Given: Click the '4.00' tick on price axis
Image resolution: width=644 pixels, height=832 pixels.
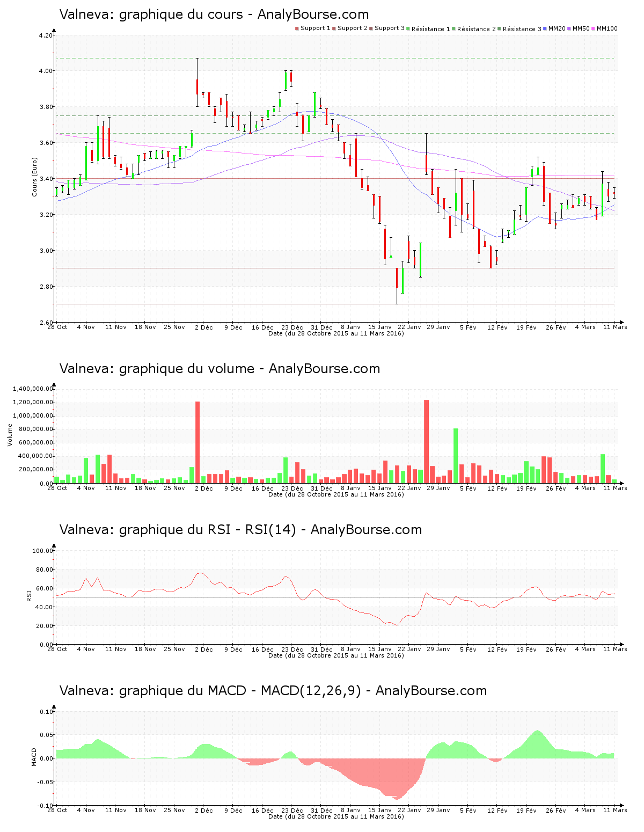Looking at the screenshot, I should coord(46,71).
